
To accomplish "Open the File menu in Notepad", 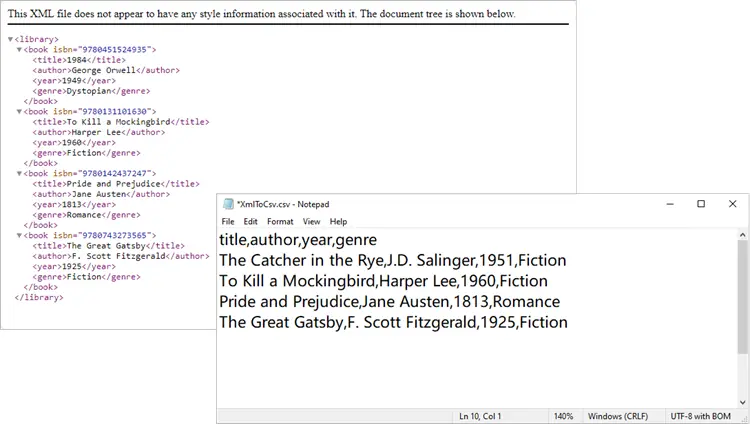I will click(228, 221).
